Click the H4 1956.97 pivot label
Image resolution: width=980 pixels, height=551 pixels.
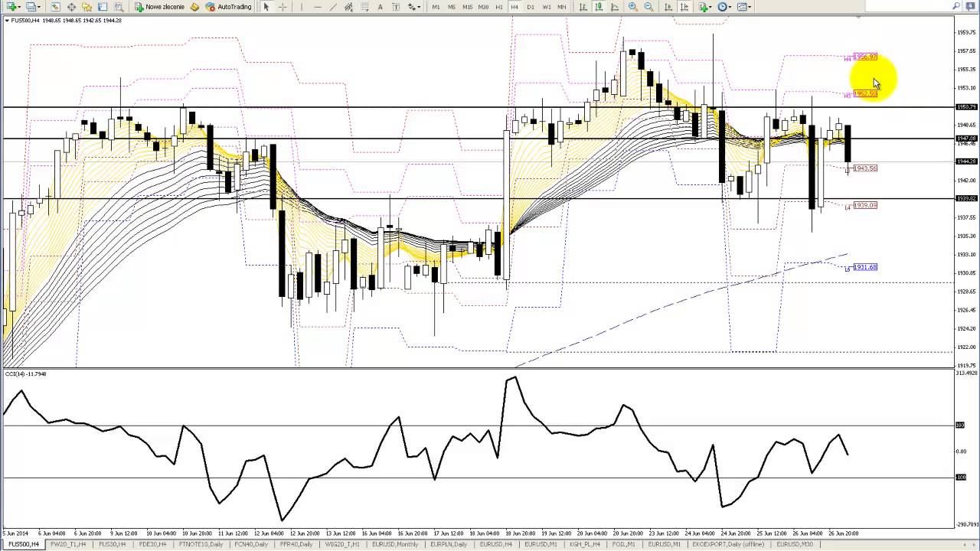865,57
